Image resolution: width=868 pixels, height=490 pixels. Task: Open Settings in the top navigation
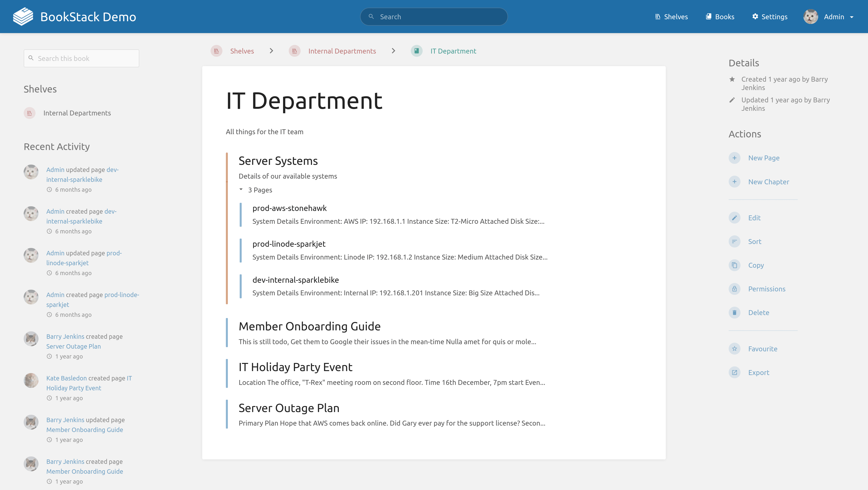[x=770, y=17]
